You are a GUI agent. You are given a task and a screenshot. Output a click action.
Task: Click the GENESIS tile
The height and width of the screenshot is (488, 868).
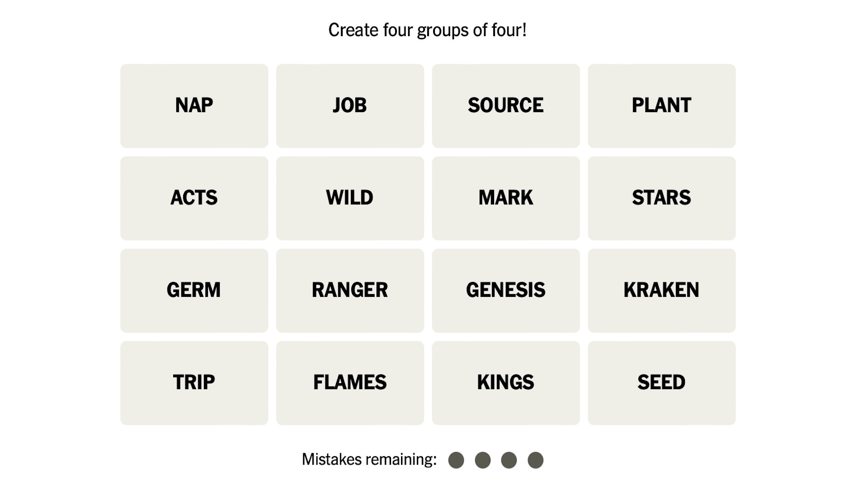pyautogui.click(x=505, y=290)
